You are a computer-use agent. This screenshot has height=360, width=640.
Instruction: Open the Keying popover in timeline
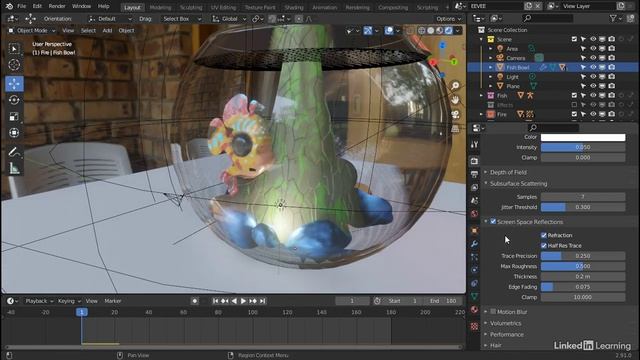(69, 301)
